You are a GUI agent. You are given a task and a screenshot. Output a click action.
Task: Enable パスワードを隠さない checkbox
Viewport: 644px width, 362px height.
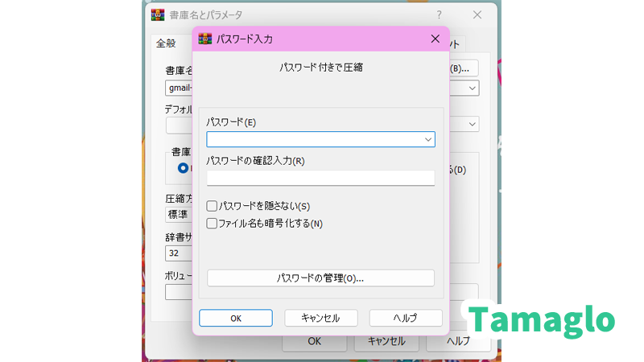[x=213, y=206]
